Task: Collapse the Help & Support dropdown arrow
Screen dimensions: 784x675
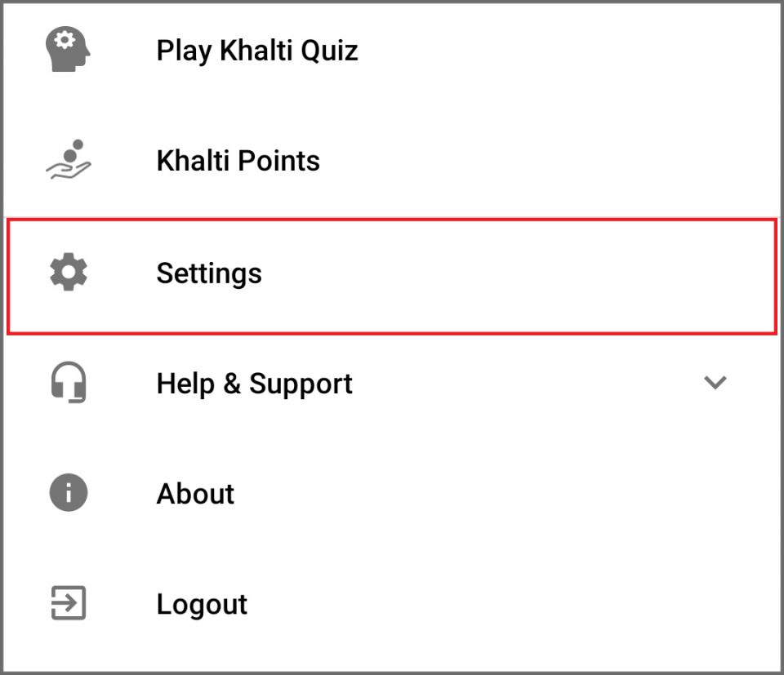Action: [715, 382]
